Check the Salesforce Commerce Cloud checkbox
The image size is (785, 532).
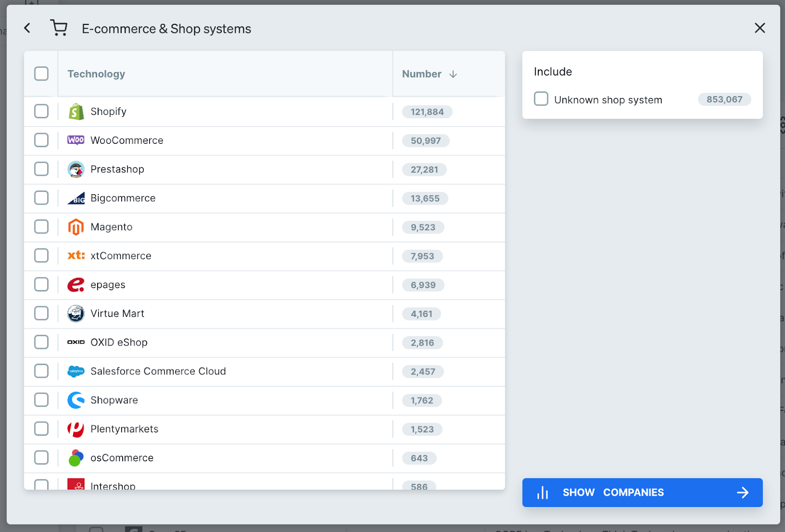click(x=41, y=371)
